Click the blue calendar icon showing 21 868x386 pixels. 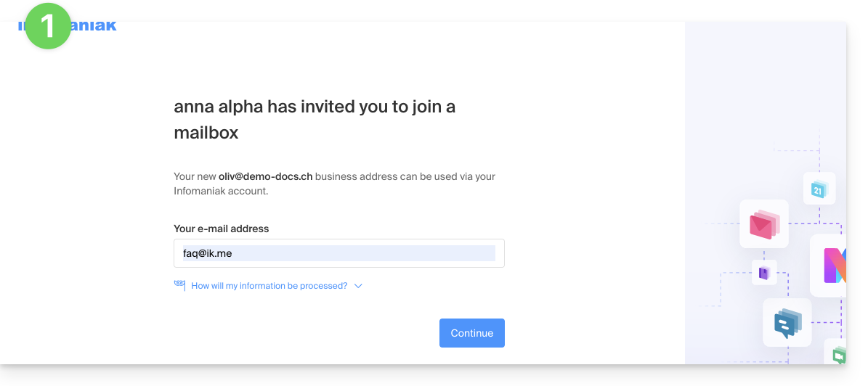(819, 189)
